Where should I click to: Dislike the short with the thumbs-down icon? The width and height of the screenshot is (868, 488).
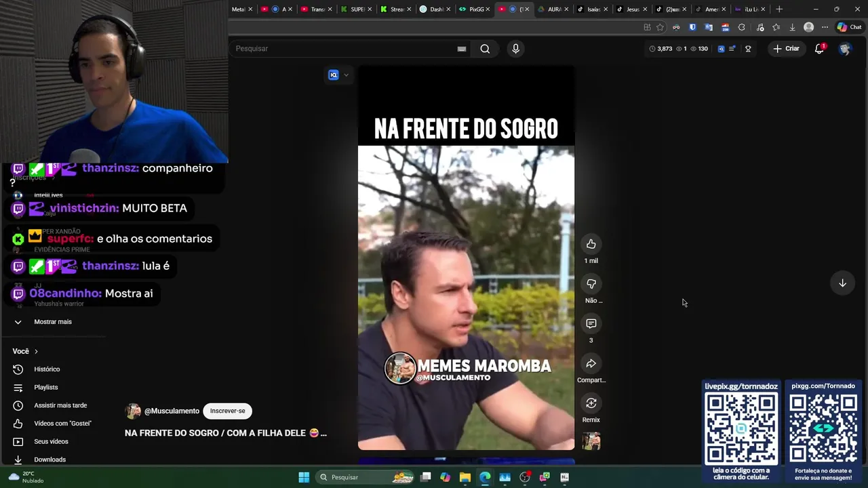[x=591, y=284]
